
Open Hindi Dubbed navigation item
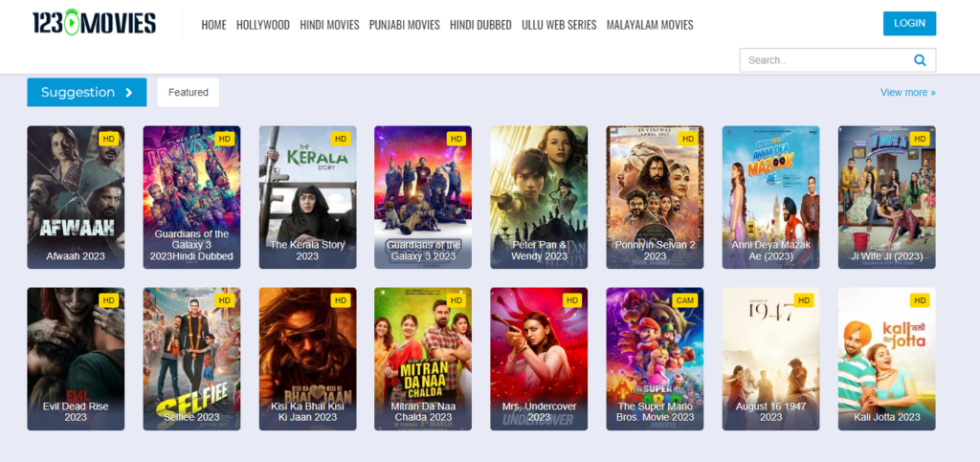[480, 25]
